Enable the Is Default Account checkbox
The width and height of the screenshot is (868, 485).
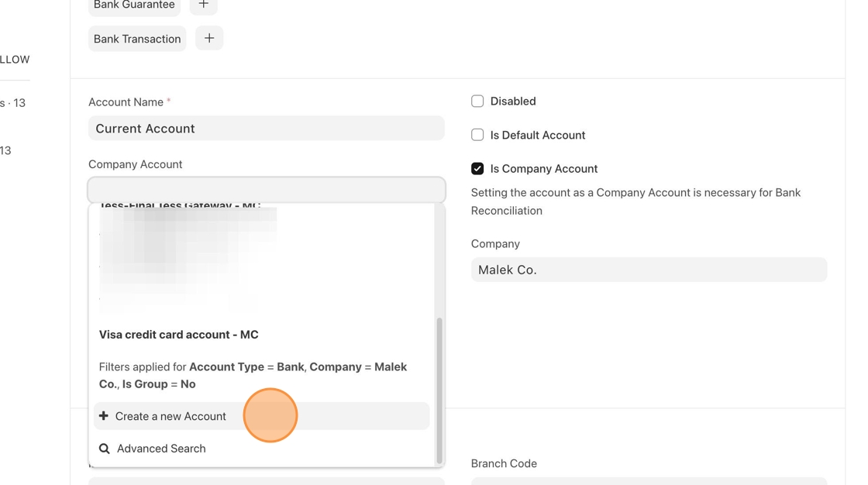coord(477,135)
